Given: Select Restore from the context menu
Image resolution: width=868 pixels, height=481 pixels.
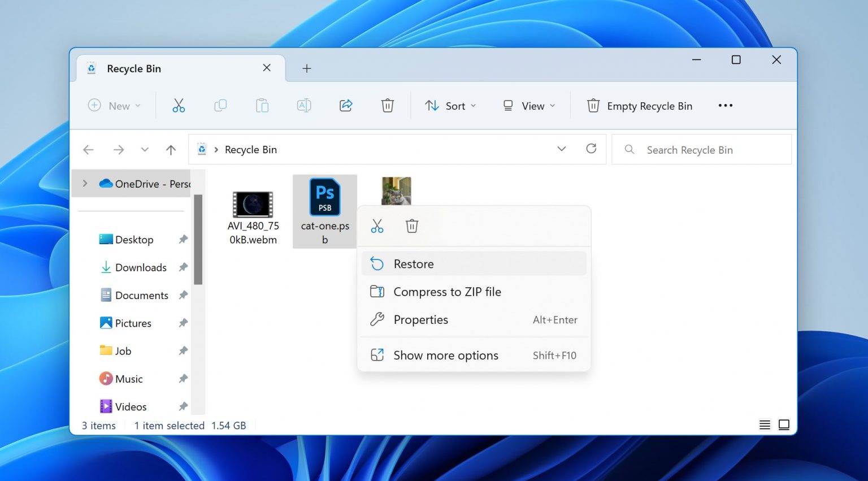Looking at the screenshot, I should (414, 263).
